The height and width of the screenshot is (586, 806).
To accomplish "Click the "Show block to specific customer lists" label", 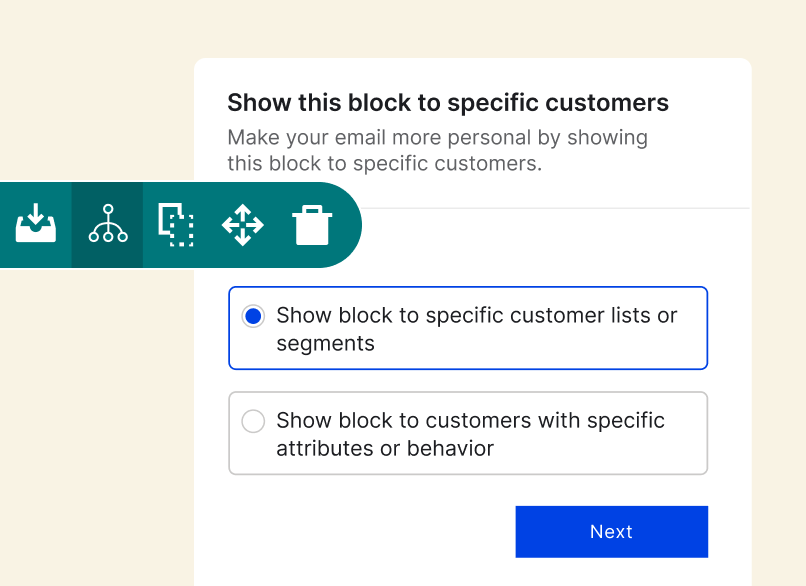I will 476,316.
